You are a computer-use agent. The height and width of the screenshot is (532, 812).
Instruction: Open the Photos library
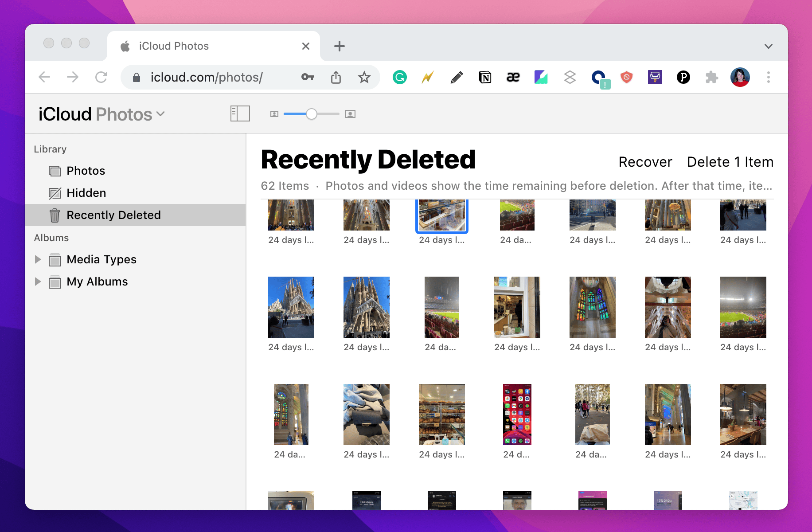click(86, 171)
